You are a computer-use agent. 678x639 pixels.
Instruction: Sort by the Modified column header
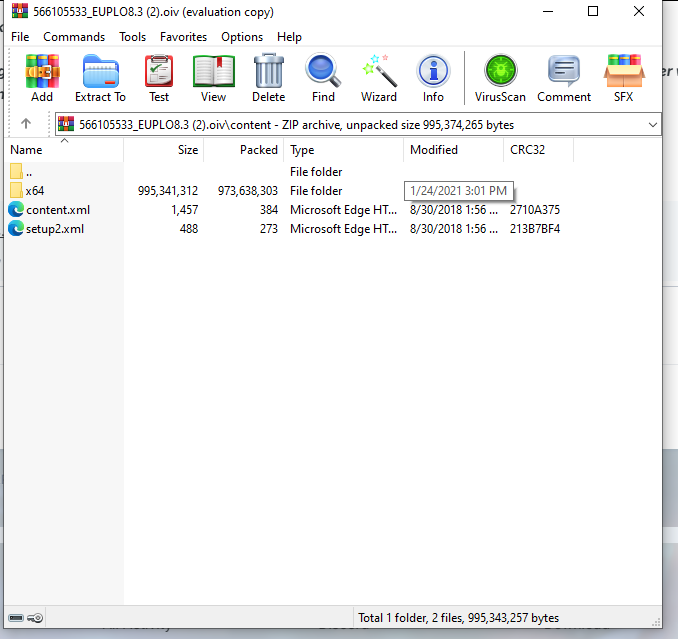click(454, 150)
